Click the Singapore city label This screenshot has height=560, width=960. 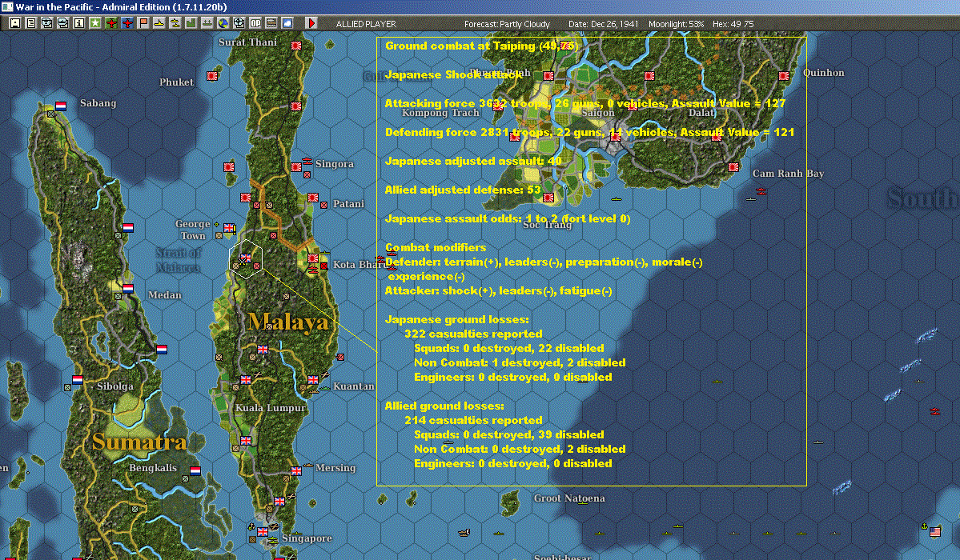307,538
